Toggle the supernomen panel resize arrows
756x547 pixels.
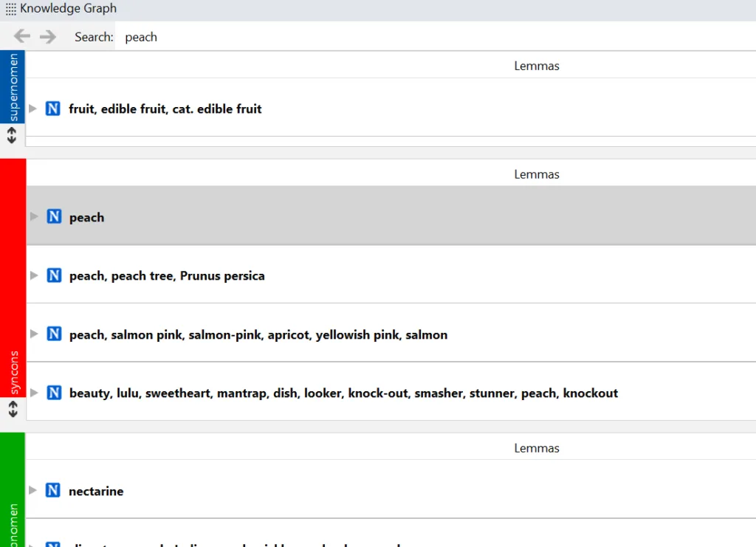[12, 135]
